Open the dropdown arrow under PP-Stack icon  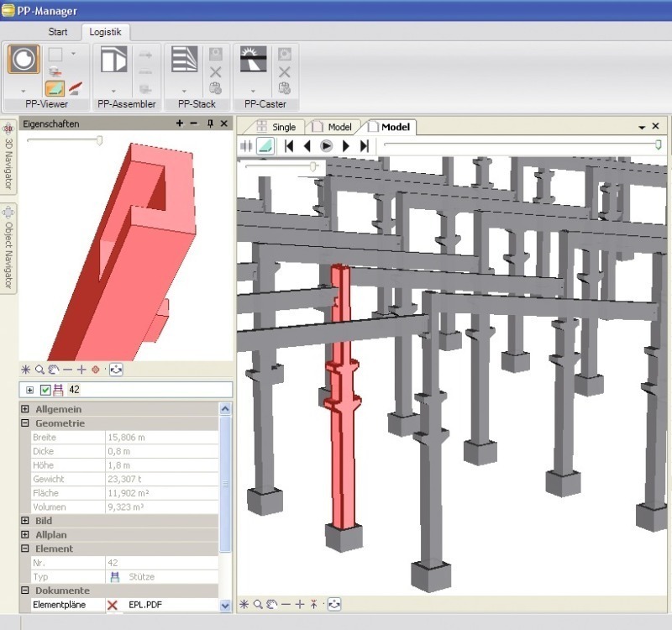point(184,91)
